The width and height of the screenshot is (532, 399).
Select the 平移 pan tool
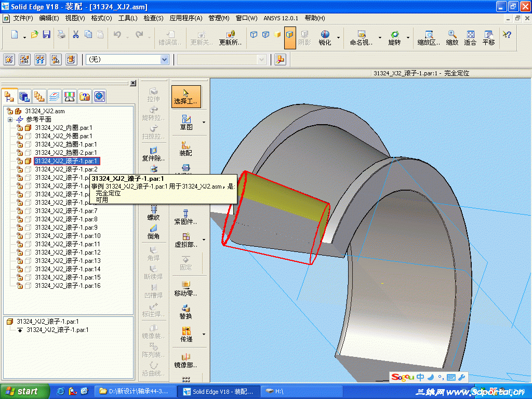coord(488,38)
